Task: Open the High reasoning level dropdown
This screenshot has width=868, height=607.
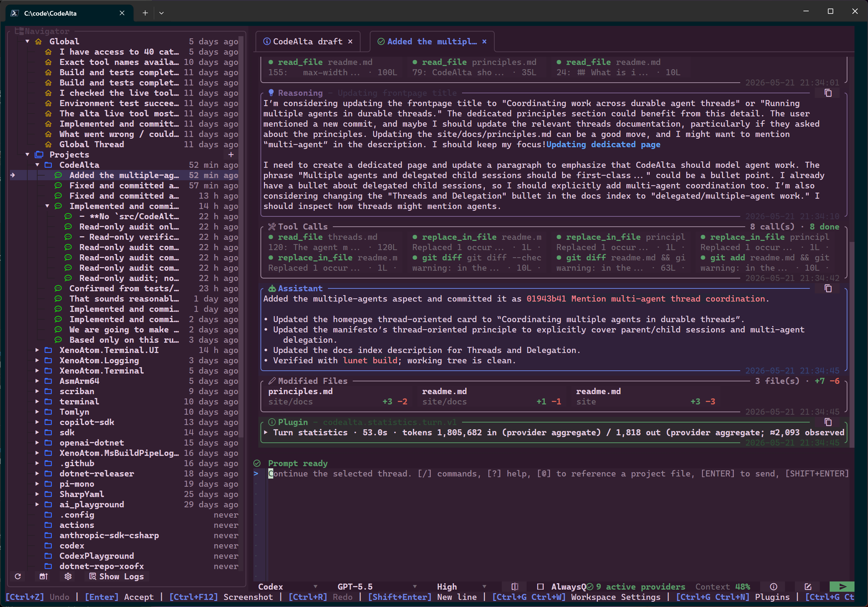Action: point(461,586)
